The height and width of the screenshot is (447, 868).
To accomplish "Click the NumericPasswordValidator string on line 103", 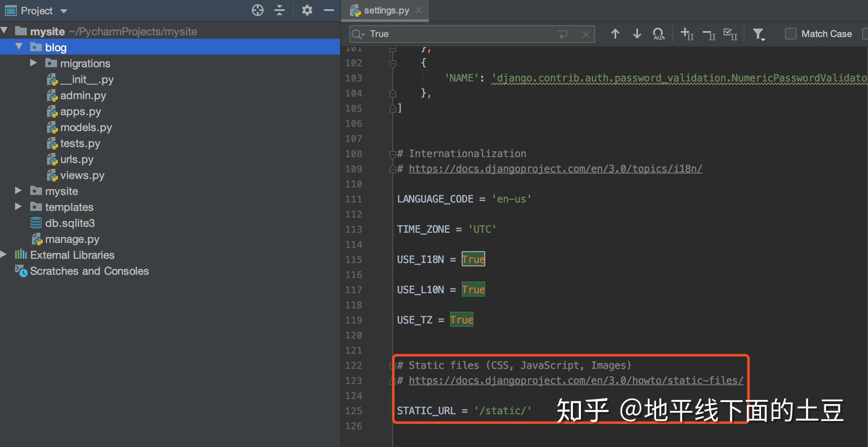I will coord(679,78).
